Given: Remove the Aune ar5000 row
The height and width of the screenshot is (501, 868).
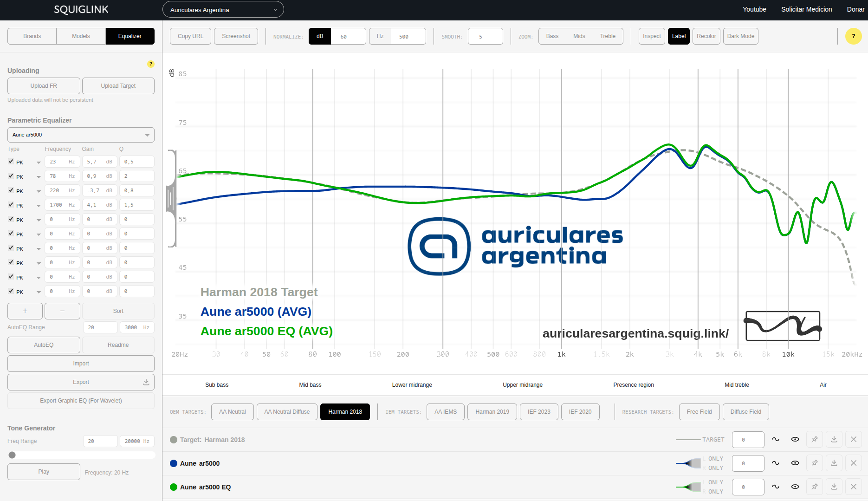Looking at the screenshot, I should [854, 463].
